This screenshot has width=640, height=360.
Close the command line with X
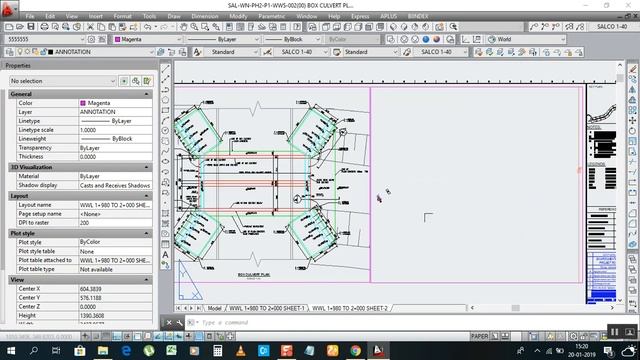tap(169, 323)
